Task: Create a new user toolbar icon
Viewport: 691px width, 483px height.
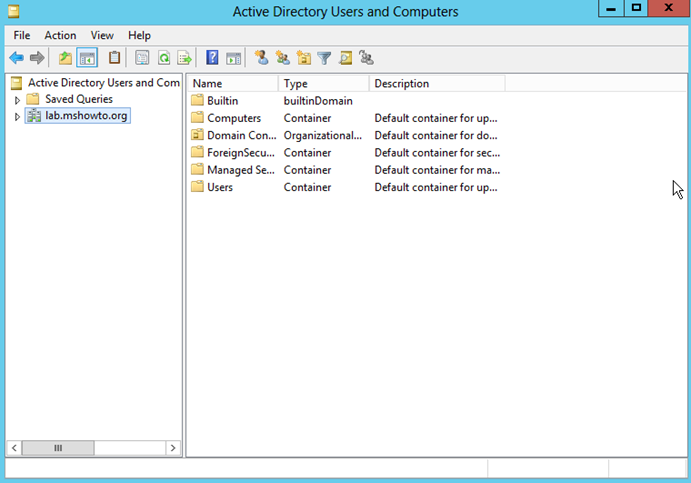Action: click(261, 58)
